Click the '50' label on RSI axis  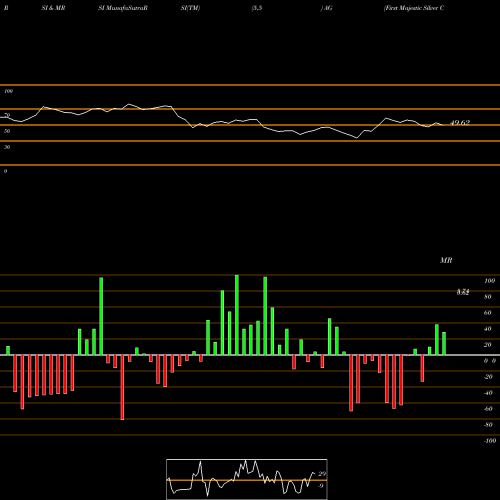tap(7, 131)
